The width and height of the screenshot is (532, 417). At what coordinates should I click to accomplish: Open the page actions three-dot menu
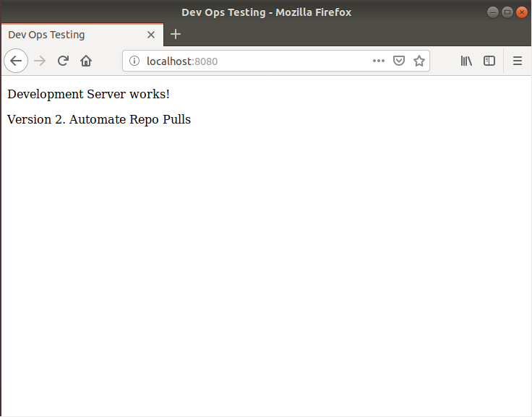[x=379, y=61]
